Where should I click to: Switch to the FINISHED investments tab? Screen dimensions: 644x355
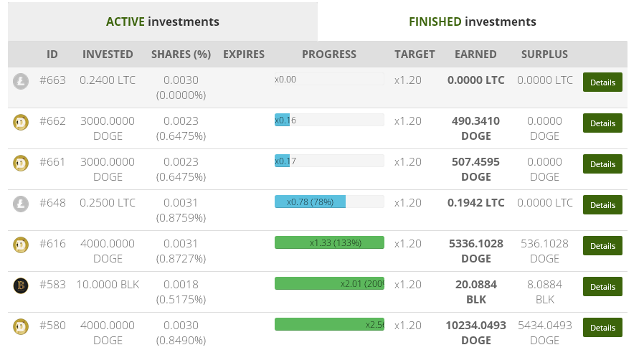[472, 22]
